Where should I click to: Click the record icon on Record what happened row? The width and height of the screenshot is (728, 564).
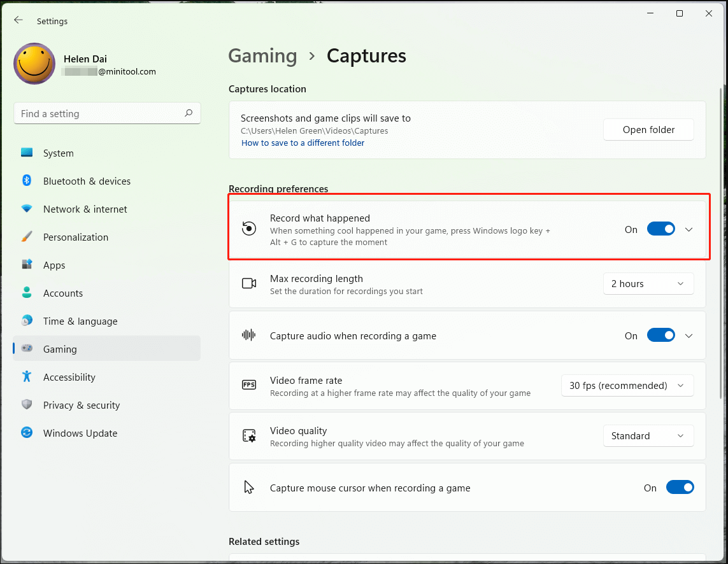[248, 228]
